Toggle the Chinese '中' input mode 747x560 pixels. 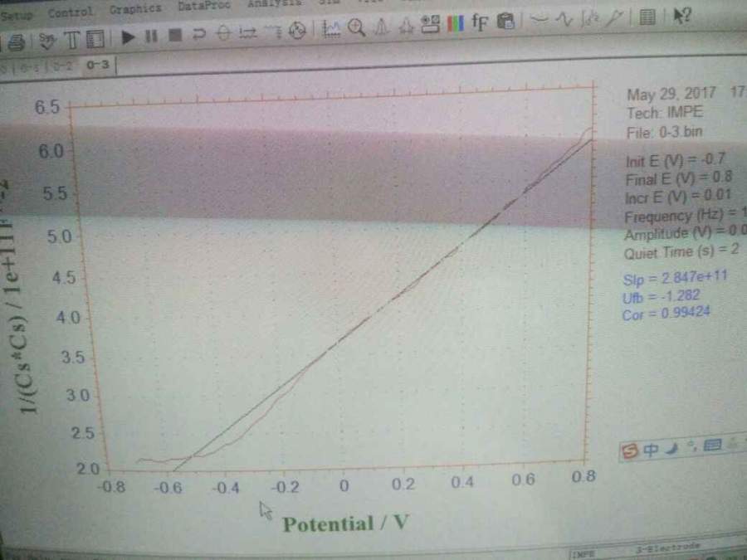[651, 449]
